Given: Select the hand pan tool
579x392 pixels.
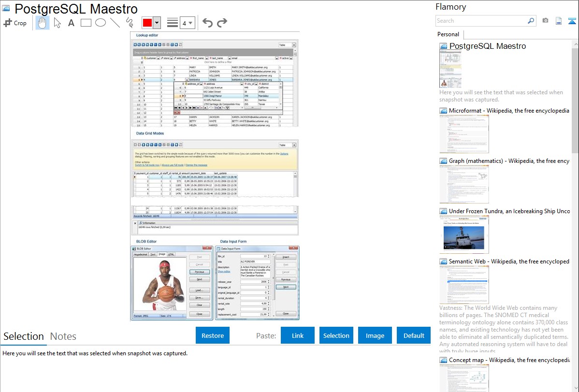Looking at the screenshot, I should (43, 23).
